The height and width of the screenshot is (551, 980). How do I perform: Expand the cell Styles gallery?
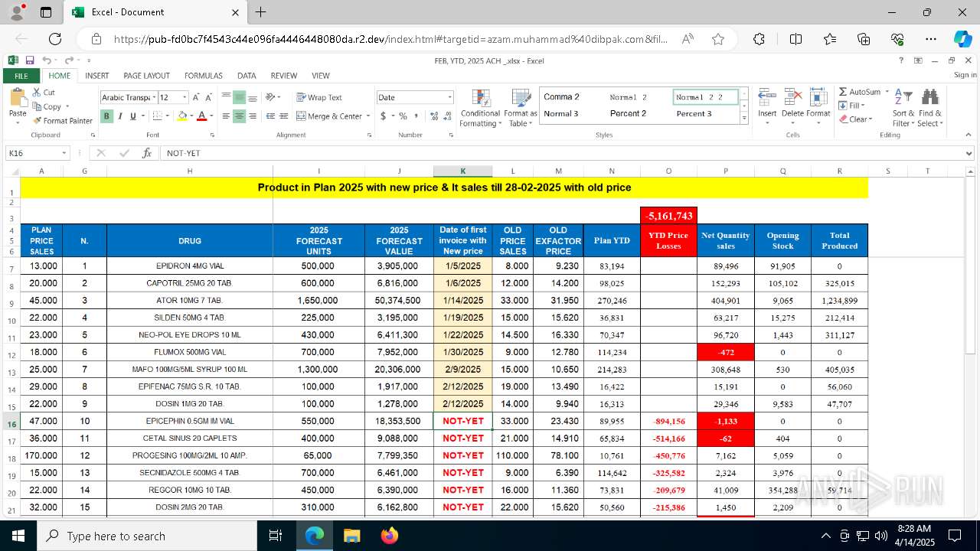[744, 119]
